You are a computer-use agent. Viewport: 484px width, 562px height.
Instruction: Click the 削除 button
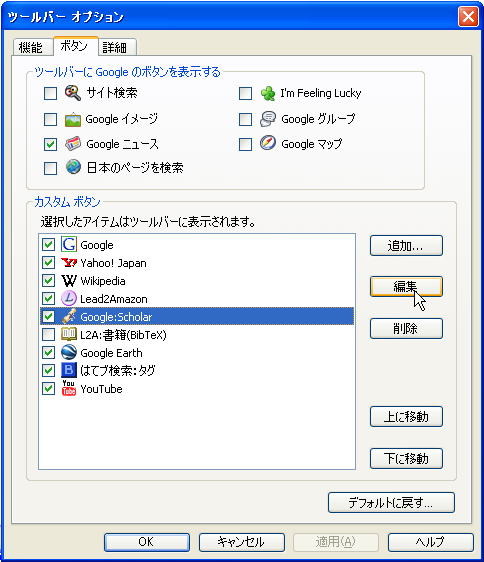pyautogui.click(x=406, y=328)
